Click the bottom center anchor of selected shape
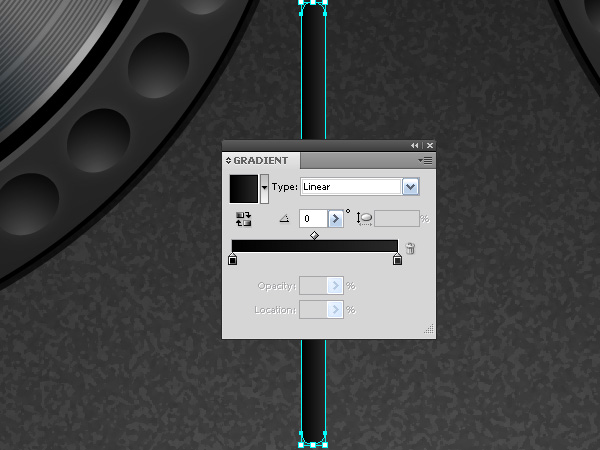Image resolution: width=600 pixels, height=450 pixels. coord(313,445)
